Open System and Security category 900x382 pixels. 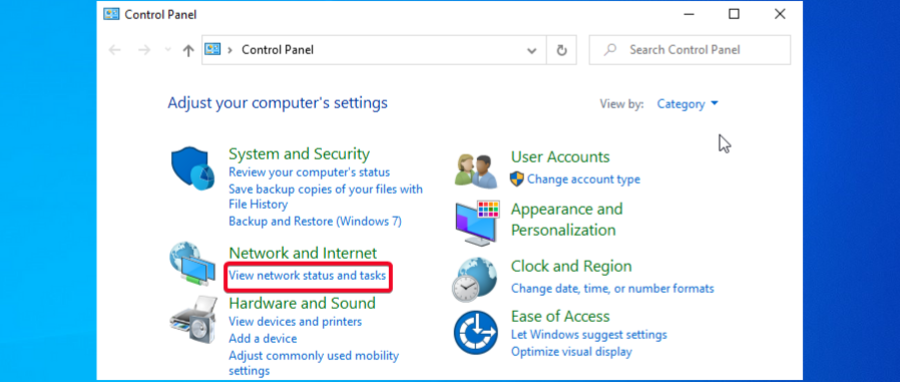point(299,154)
